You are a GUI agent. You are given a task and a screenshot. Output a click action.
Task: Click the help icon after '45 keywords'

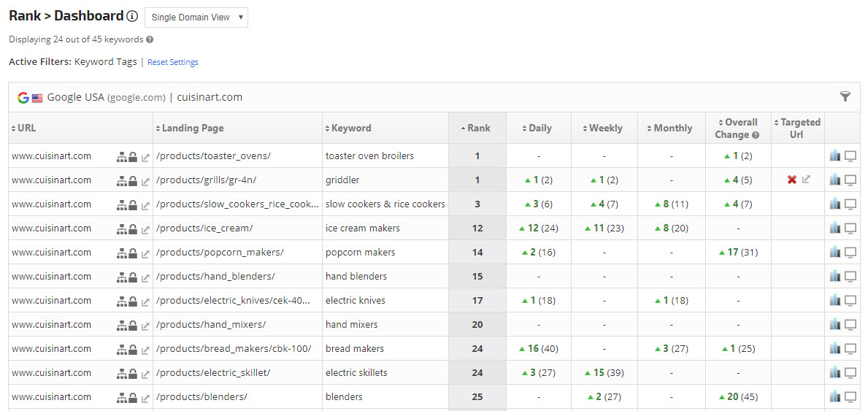click(x=150, y=40)
